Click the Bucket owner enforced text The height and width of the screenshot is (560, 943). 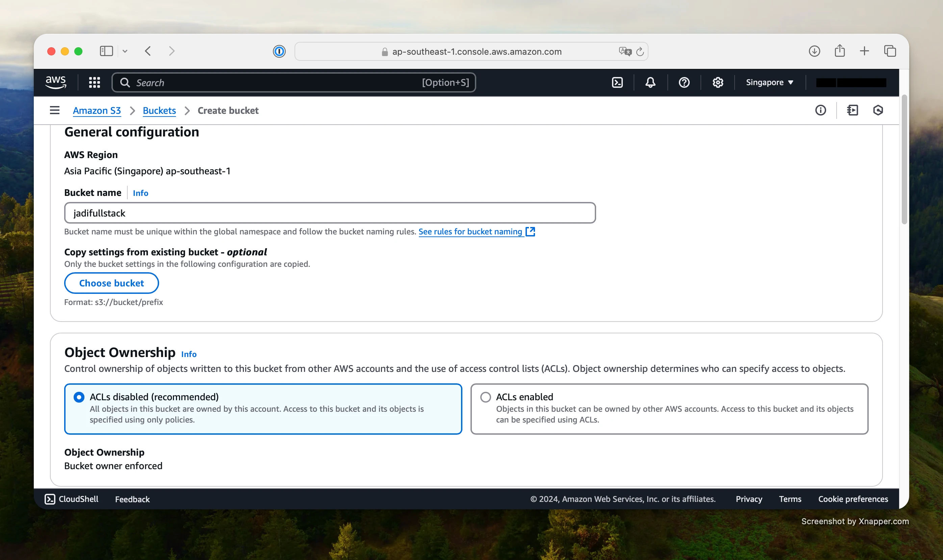click(x=113, y=466)
